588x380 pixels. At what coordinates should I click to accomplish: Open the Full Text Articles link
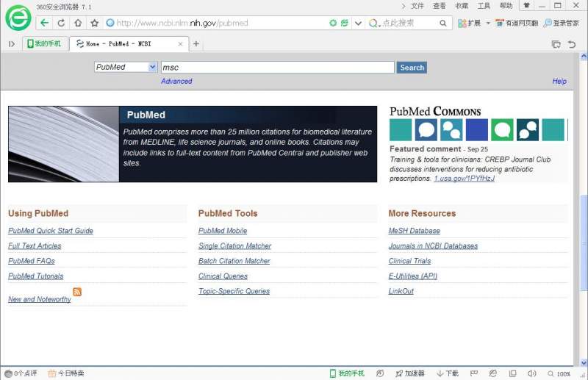(35, 246)
